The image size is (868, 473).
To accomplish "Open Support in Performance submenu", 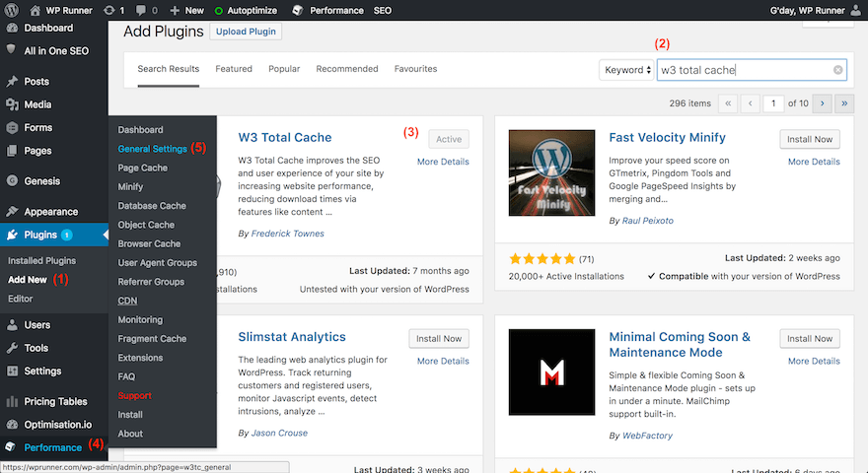I will [134, 396].
